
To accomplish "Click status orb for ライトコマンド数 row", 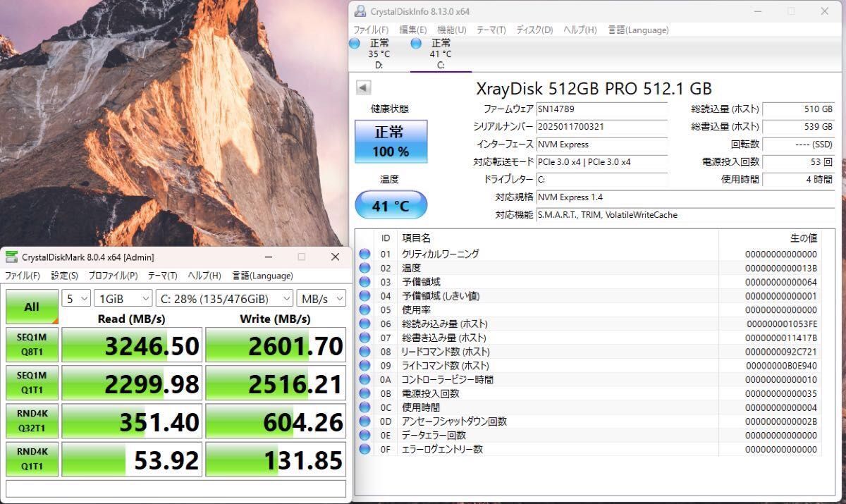I will (x=364, y=366).
